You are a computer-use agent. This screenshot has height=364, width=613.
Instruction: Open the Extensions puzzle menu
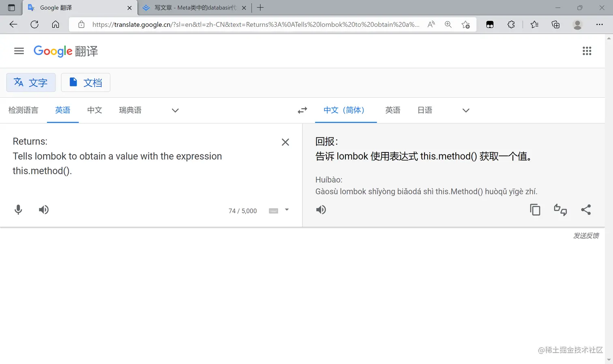511,24
